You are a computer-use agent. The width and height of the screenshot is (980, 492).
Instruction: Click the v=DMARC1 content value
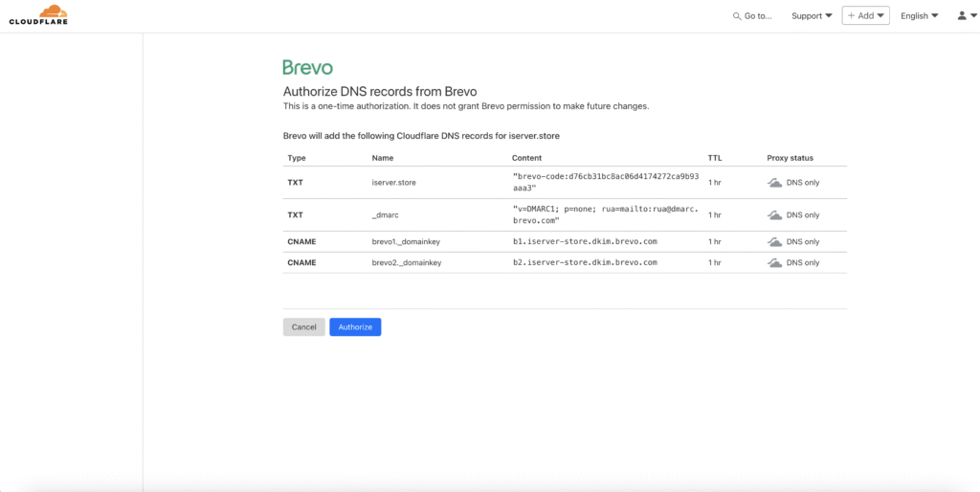tap(605, 215)
